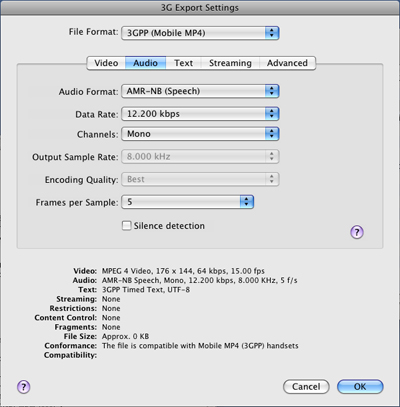Click the conformance message about 3GPP handsets

[x=200, y=346]
